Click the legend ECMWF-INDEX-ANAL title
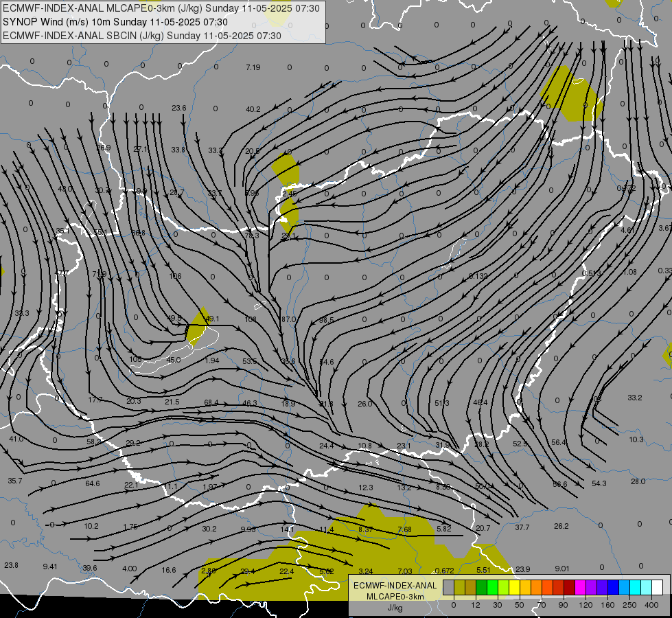 pos(395,585)
